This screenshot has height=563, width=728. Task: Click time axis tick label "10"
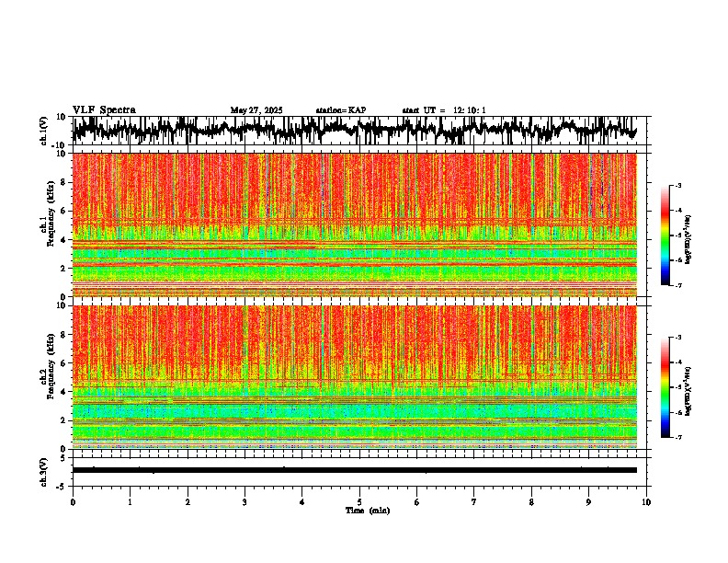pyautogui.click(x=646, y=502)
